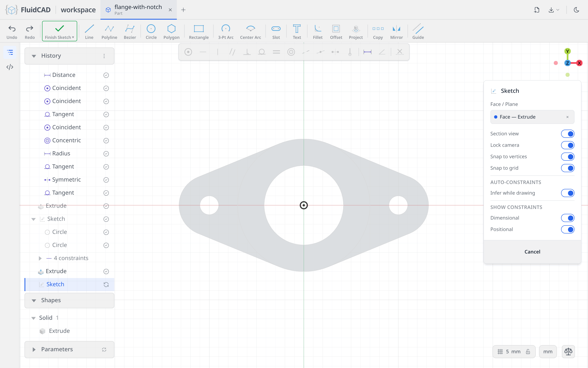Open the code view sidebar icon
Viewport: 588px width, 368px height.
click(x=10, y=67)
